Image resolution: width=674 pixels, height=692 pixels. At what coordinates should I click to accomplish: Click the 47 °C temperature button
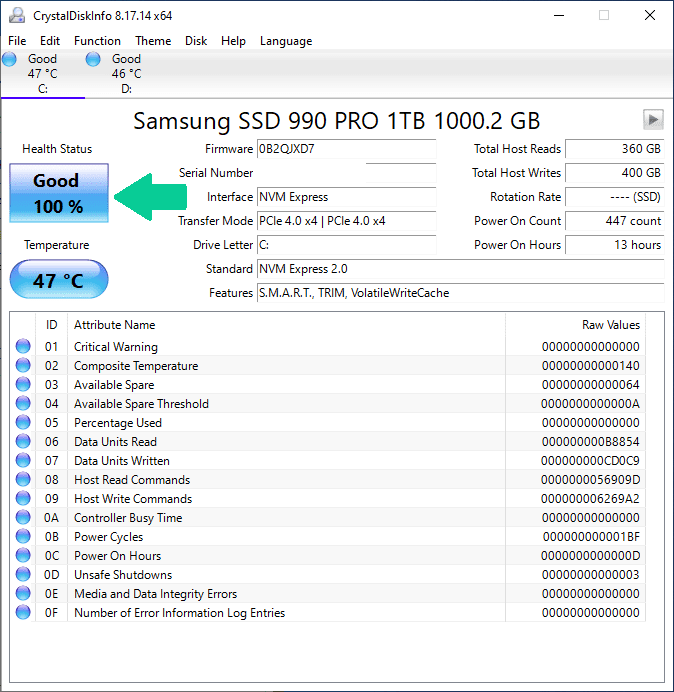tap(59, 279)
